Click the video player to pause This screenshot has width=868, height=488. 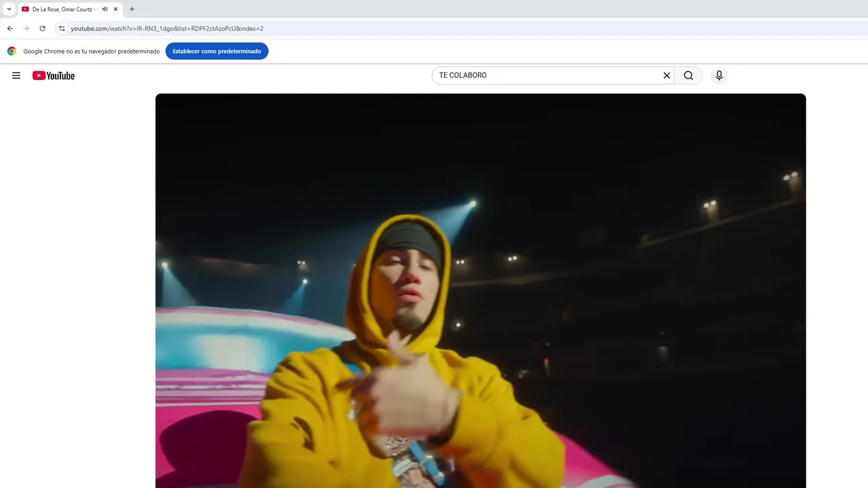[x=480, y=290]
